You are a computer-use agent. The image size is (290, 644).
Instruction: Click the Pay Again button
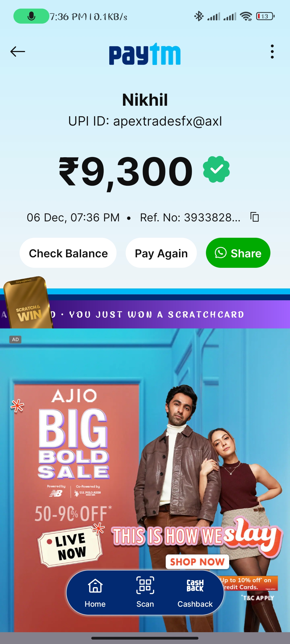click(161, 253)
